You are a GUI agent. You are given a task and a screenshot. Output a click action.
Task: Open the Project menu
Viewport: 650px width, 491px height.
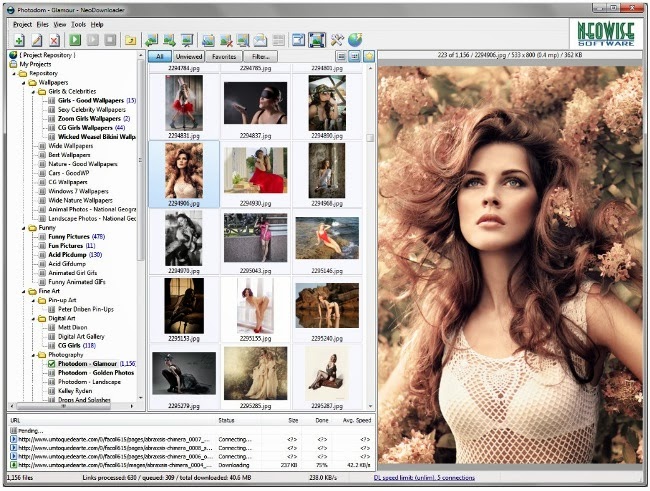tap(22, 23)
